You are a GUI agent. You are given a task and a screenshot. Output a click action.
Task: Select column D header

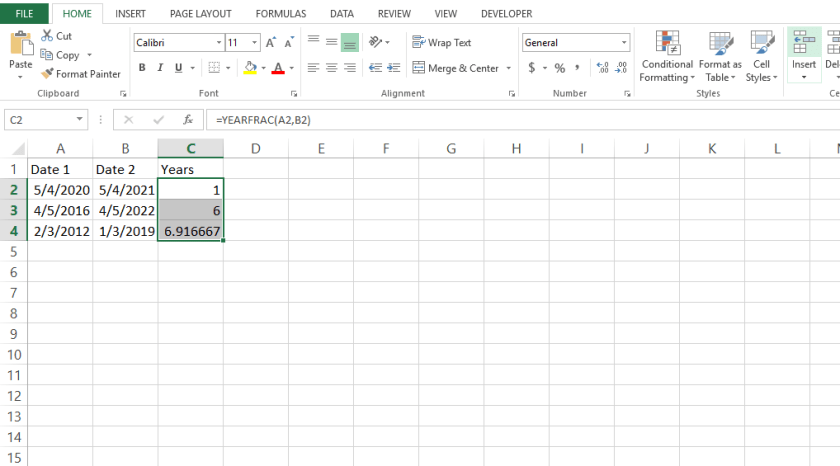[256, 148]
